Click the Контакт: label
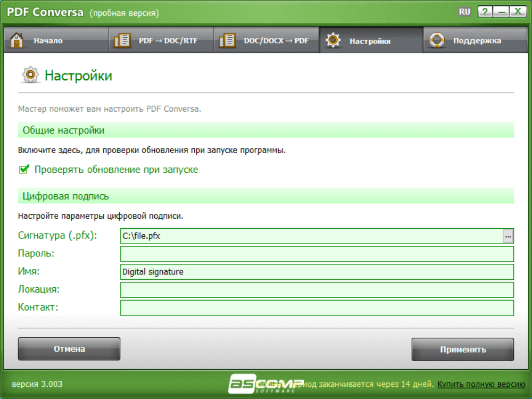Screen dimensions: 532x399 tap(38, 307)
